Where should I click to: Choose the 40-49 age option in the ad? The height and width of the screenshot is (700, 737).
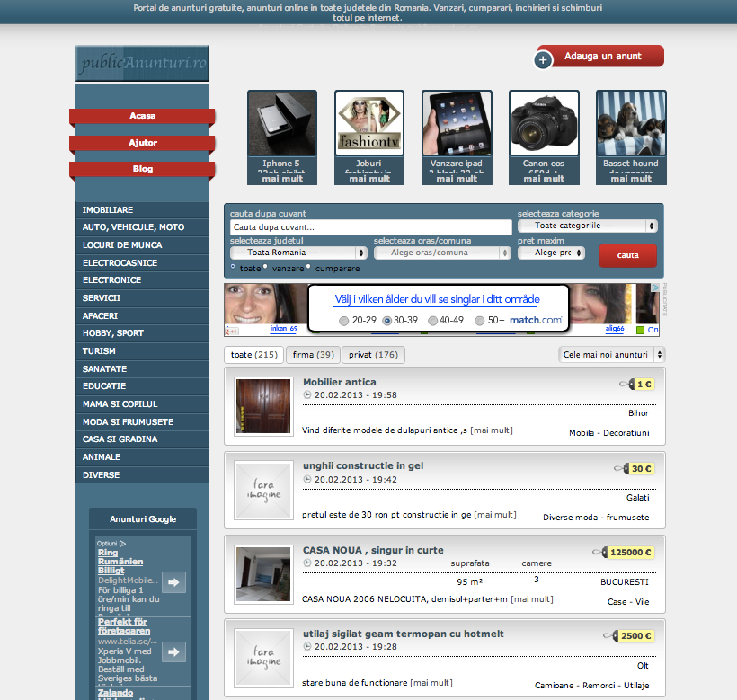(x=432, y=321)
